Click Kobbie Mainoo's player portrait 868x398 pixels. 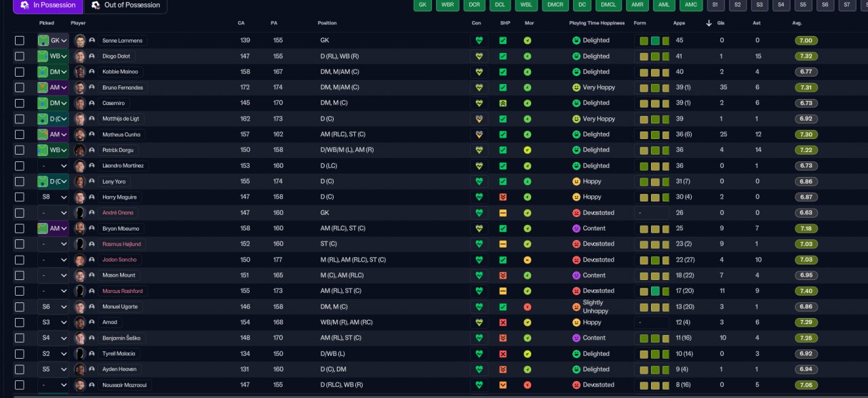[x=80, y=72]
